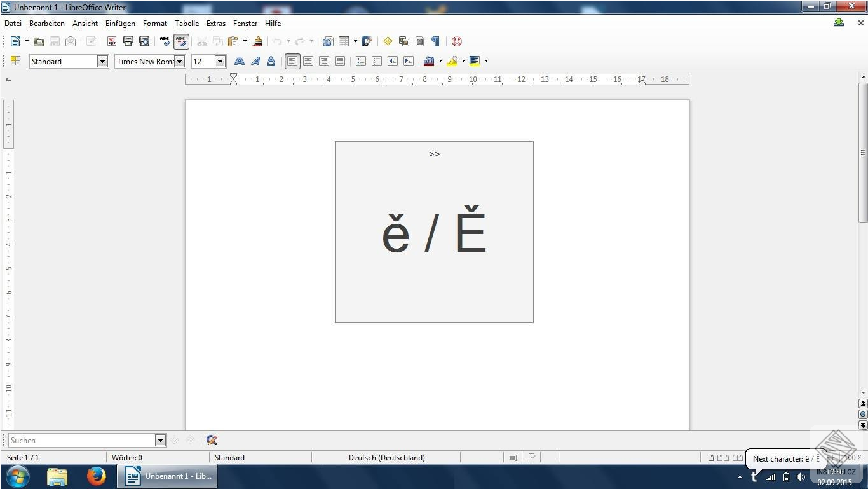Expand the font name dropdown
Screen dimensions: 868x489
pos(180,62)
